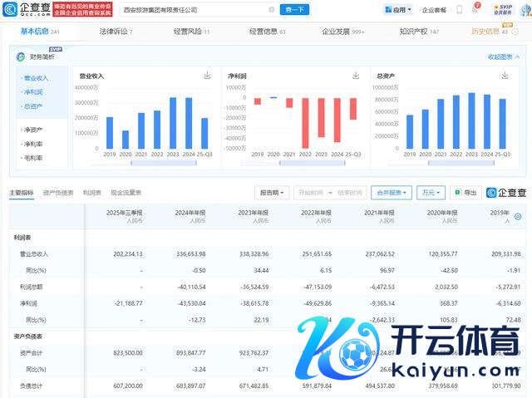Open the 万元 unit dropdown
This screenshot has height=398, width=532.
[x=431, y=193]
